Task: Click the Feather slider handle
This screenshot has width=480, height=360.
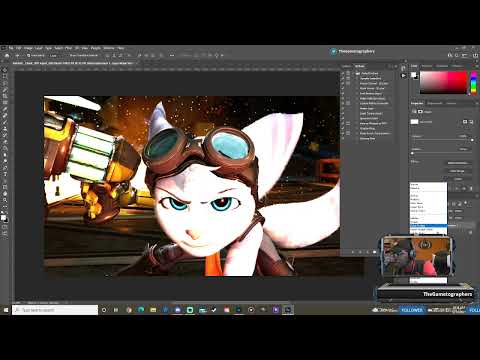Action: (412, 153)
